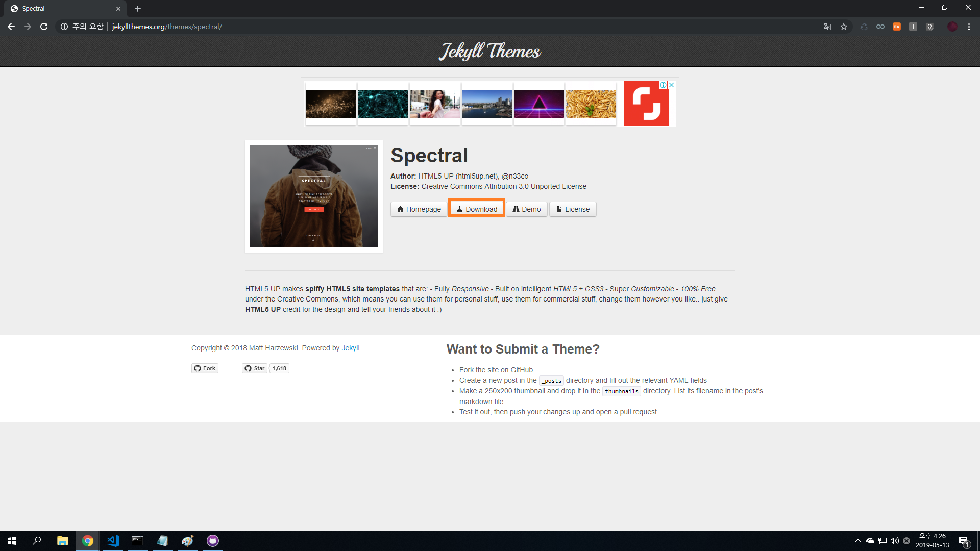The image size is (980, 551).
Task: Click the Jekyll Themes site logo
Action: [490, 51]
